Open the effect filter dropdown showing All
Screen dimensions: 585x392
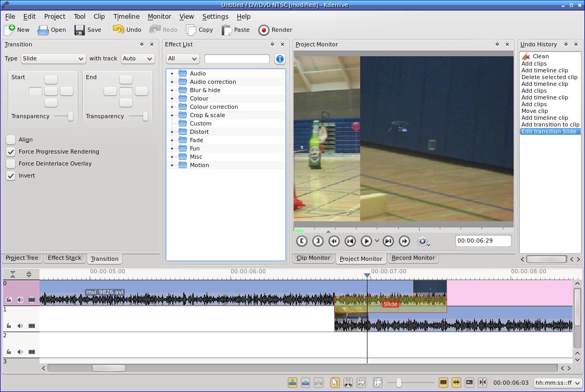[183, 59]
